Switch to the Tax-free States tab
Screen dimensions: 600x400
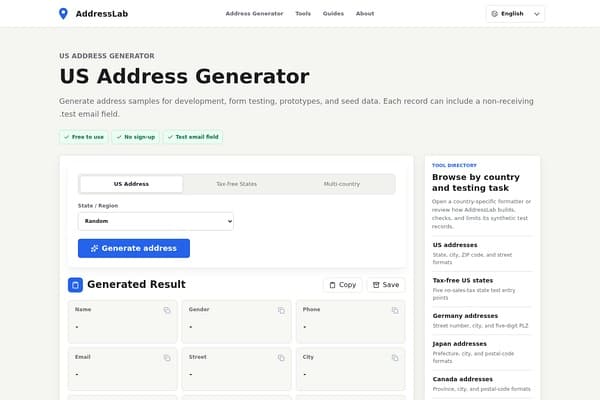pyautogui.click(x=236, y=184)
